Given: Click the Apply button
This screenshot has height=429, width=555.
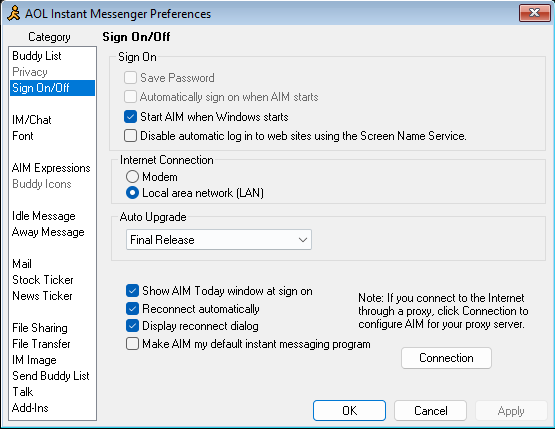Looking at the screenshot, I should [511, 411].
